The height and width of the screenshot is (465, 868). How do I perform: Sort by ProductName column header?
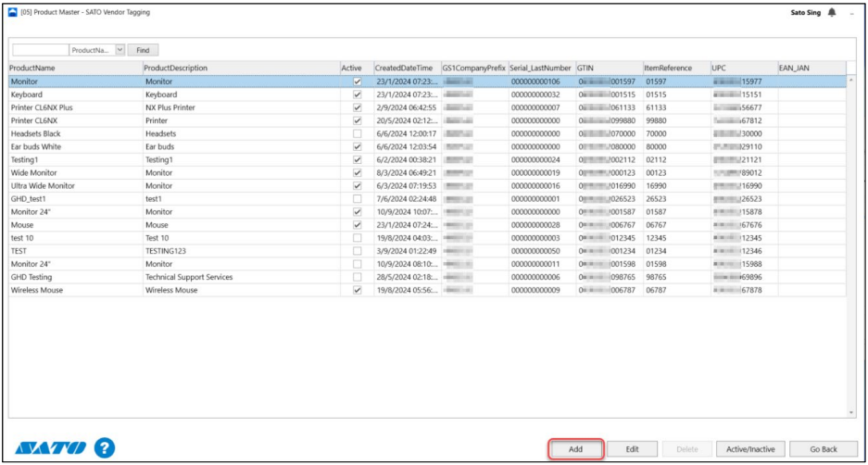74,68
